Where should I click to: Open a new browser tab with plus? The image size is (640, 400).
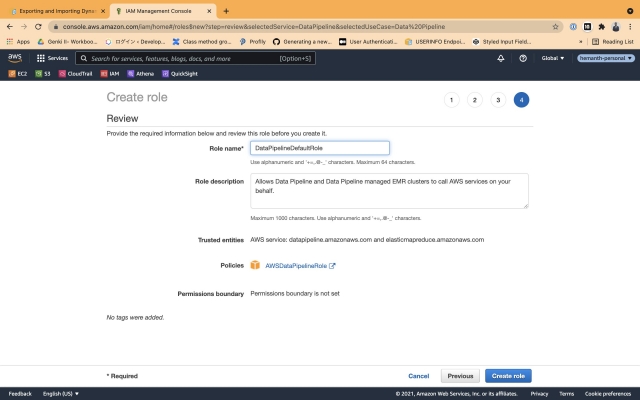(226, 11)
